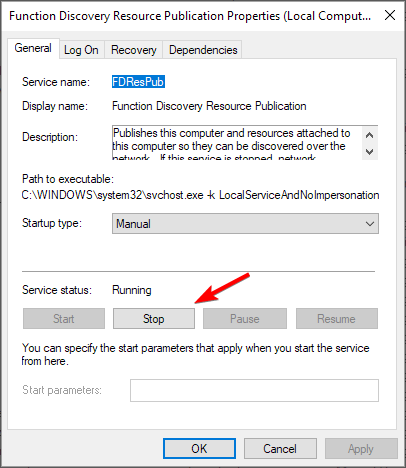The width and height of the screenshot is (406, 468).
Task: Click the greyed-out Start button
Action: tap(64, 319)
